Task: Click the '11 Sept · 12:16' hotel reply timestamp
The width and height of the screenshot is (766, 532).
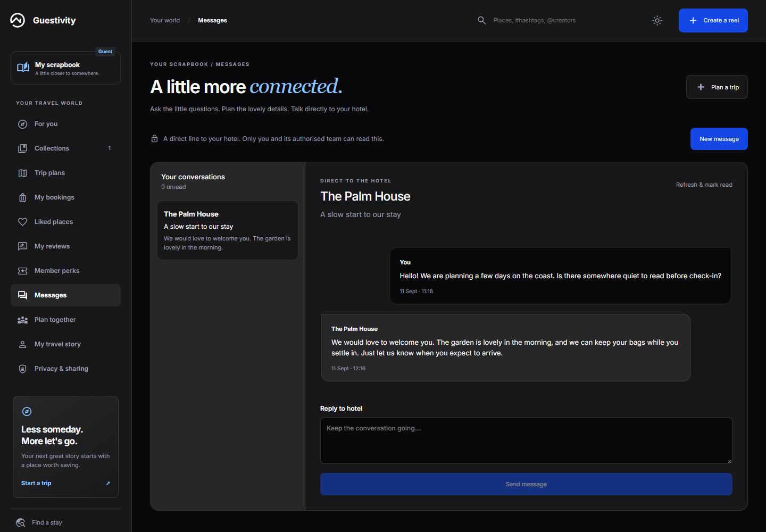Action: pyautogui.click(x=348, y=368)
